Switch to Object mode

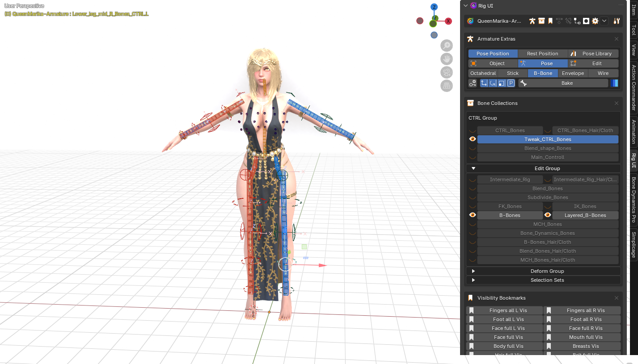point(493,63)
